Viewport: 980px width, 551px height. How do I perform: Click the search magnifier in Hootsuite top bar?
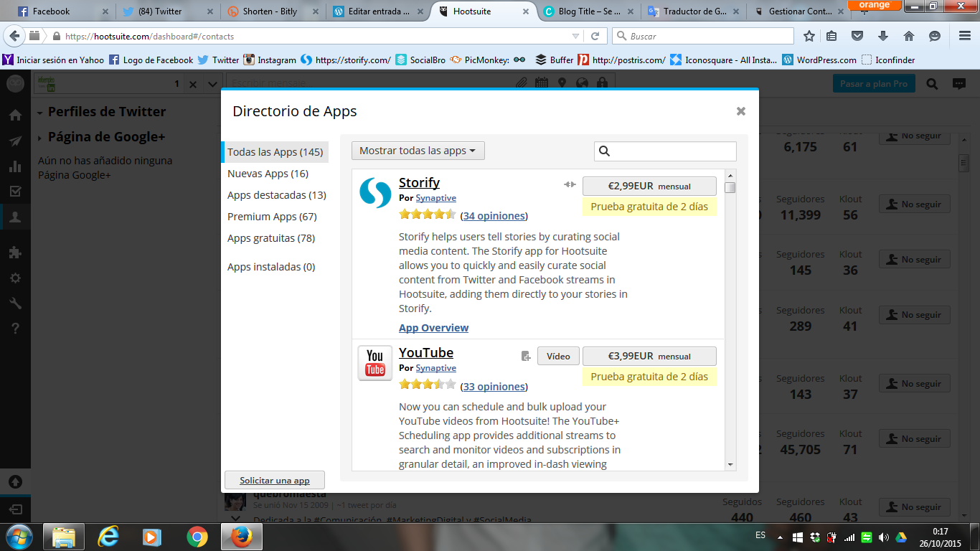click(932, 84)
